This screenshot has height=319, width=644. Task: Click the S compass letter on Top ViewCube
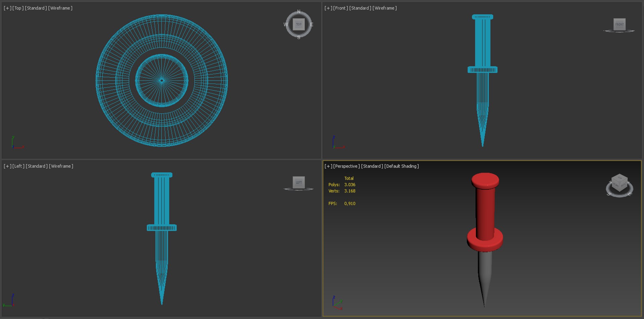(299, 37)
